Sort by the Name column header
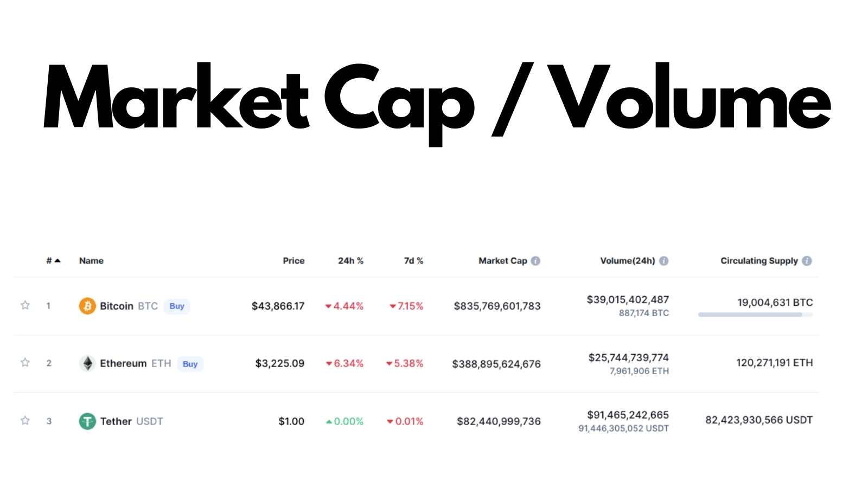This screenshot has height=488, width=868. pyautogui.click(x=91, y=261)
